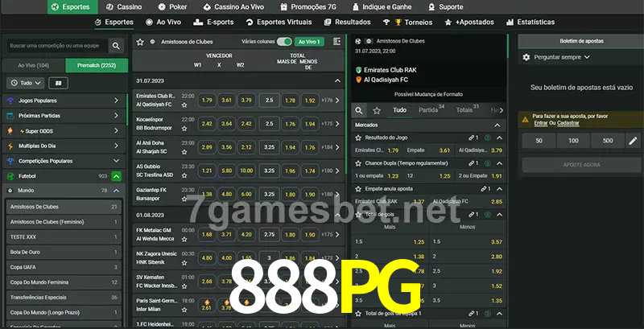
Task: Select Bola De Ouro competition
Action: click(64, 253)
